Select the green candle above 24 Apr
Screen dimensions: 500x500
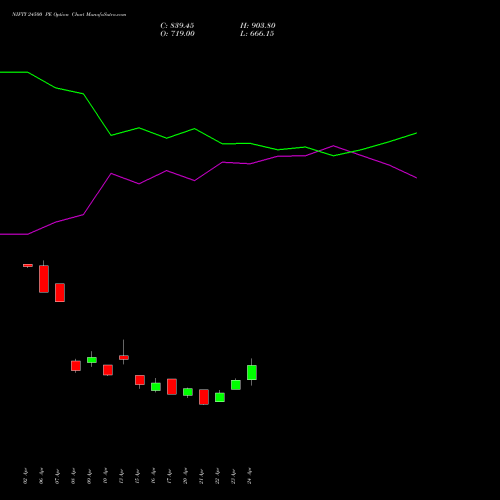click(252, 372)
